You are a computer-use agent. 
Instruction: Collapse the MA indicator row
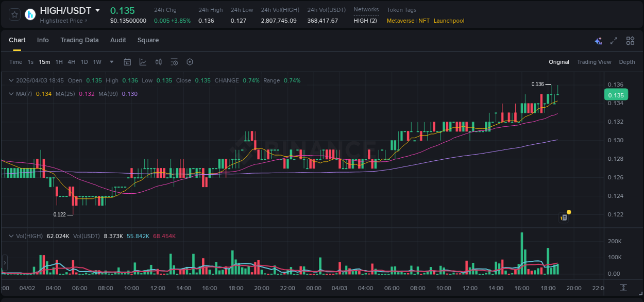coord(11,94)
